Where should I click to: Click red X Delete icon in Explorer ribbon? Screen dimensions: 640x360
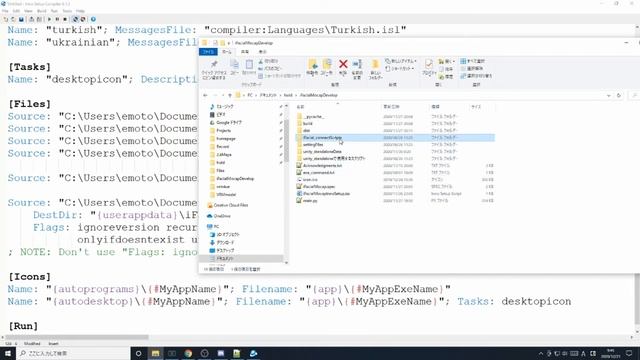(x=343, y=64)
